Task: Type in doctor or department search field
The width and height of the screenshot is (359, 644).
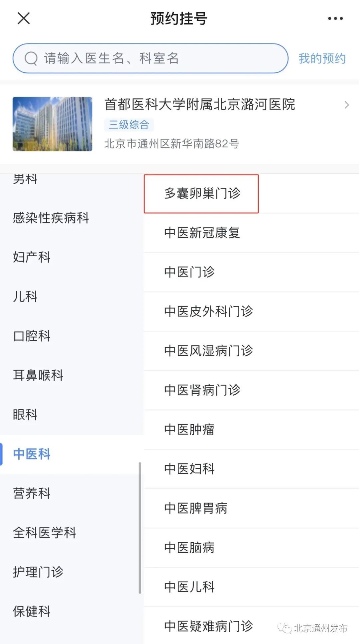Action: 160,58
